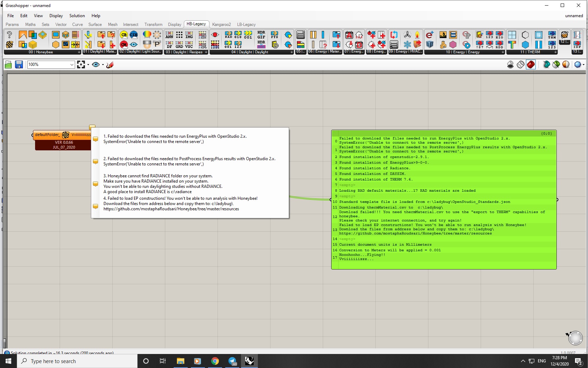Open the preview mesh quality dropdown arrow
This screenshot has height=368, width=588.
tap(583, 64)
